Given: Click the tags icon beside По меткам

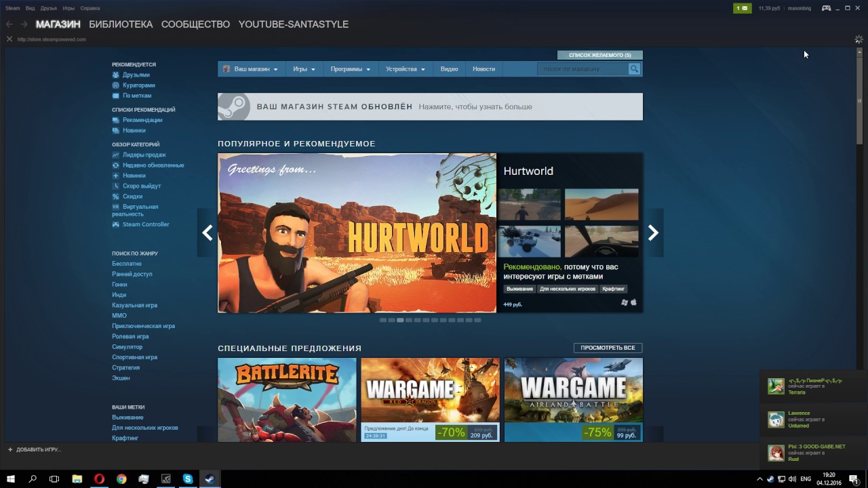Looking at the screenshot, I should (116, 96).
